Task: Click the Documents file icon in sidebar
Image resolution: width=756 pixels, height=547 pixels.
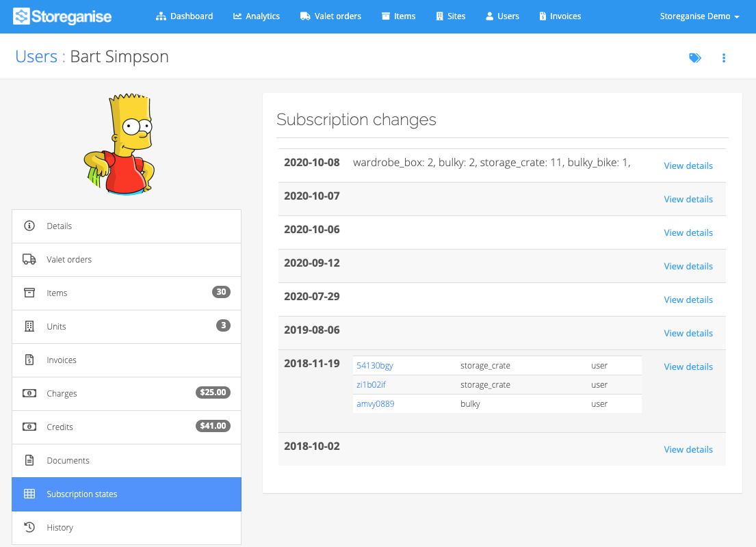Action: pos(29,460)
